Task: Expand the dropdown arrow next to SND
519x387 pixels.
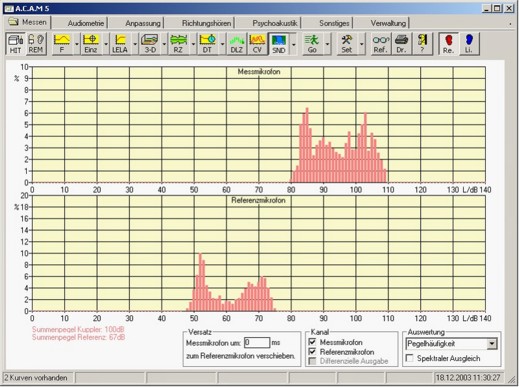Action: [x=294, y=44]
